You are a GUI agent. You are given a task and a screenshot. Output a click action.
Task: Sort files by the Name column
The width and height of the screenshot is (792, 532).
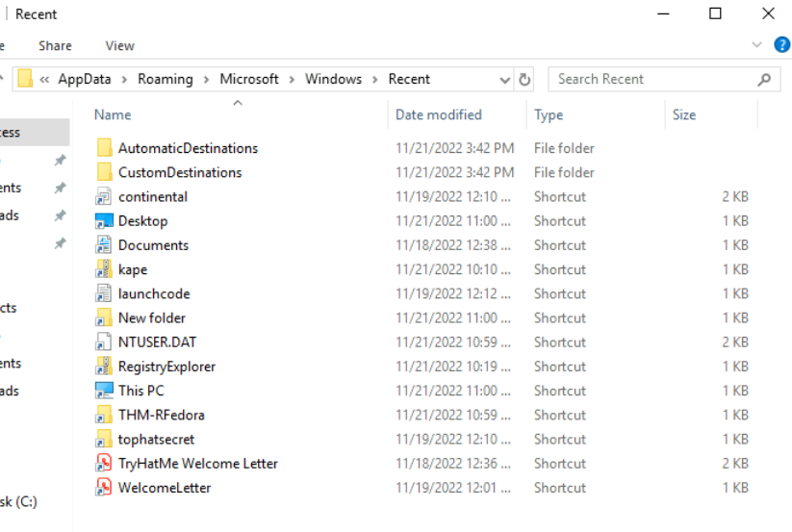[x=113, y=114]
